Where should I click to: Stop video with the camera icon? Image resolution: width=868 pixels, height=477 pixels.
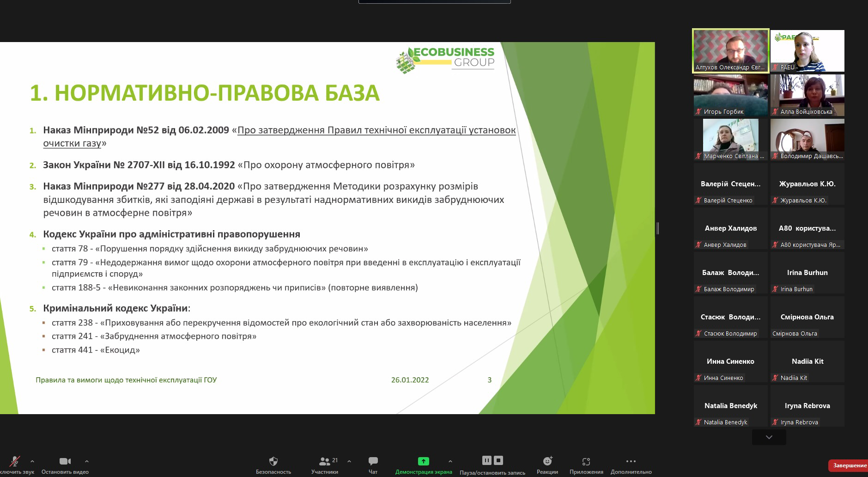(65, 461)
